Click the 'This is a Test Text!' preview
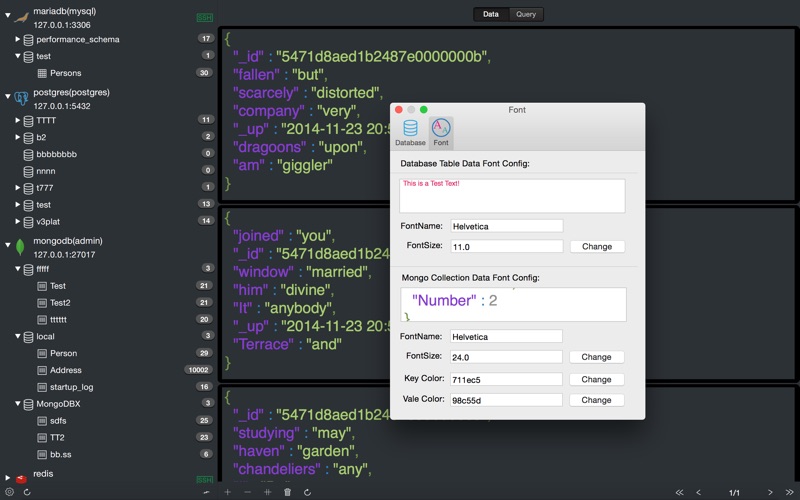The image size is (800, 500). tap(512, 196)
